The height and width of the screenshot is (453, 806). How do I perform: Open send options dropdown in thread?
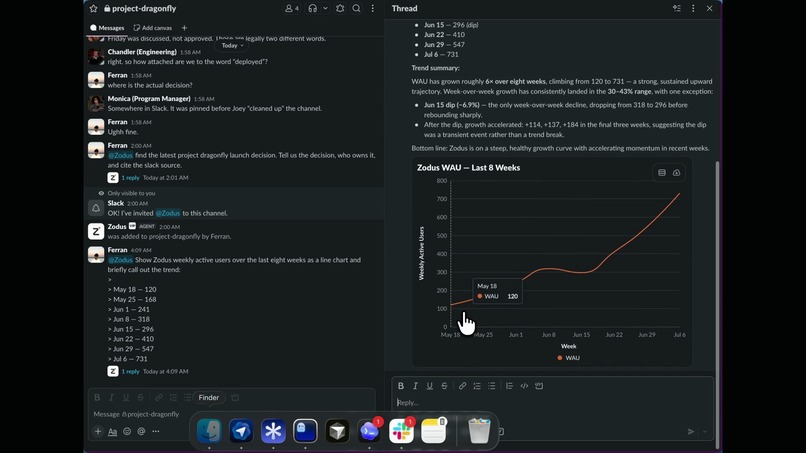click(704, 431)
